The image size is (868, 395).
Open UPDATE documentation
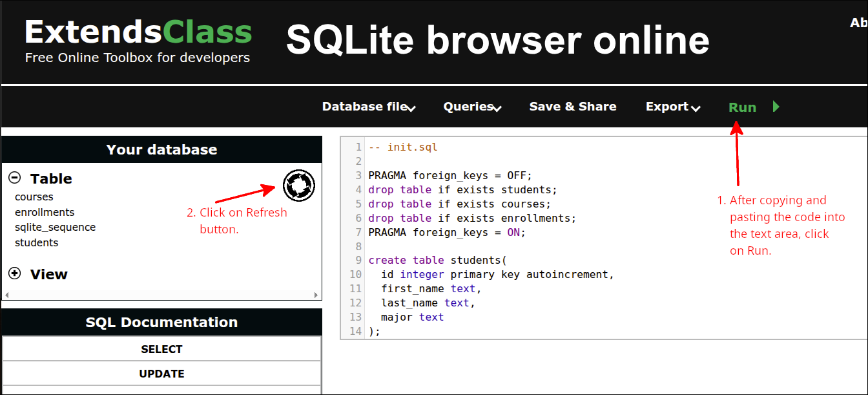[x=161, y=373]
